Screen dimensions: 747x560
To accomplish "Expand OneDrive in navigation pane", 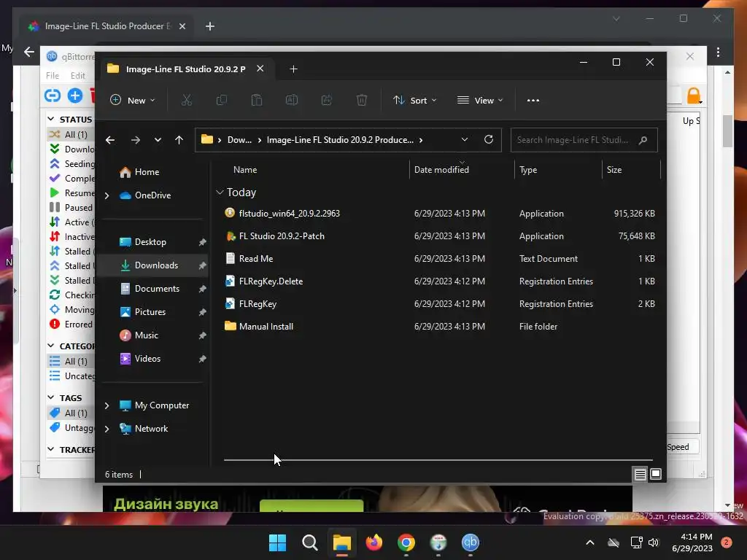I will (x=107, y=195).
